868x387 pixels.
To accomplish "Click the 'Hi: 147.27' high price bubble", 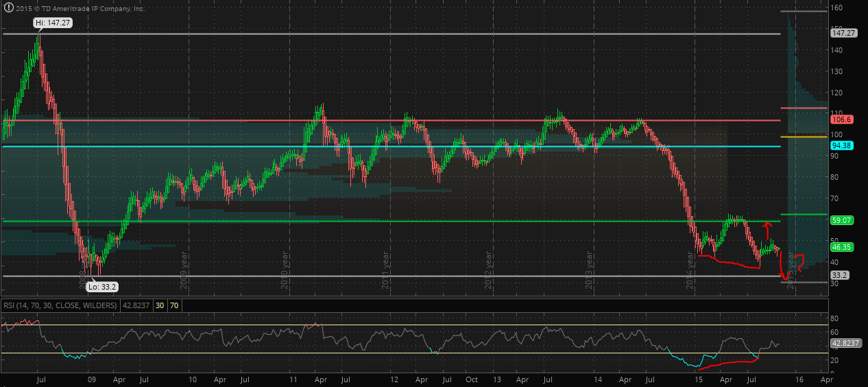I will [x=54, y=23].
